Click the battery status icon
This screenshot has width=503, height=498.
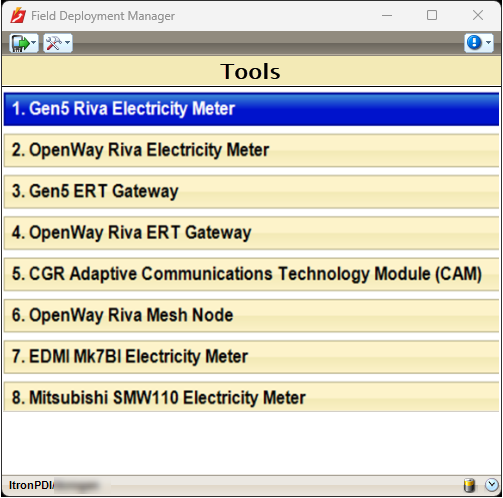pos(469,485)
